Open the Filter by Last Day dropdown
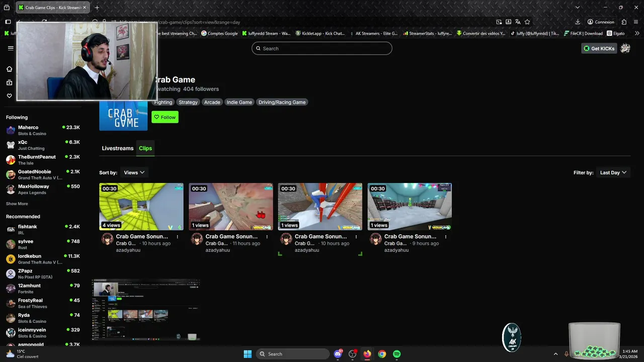Viewport: 644px width, 362px height. pyautogui.click(x=613, y=172)
